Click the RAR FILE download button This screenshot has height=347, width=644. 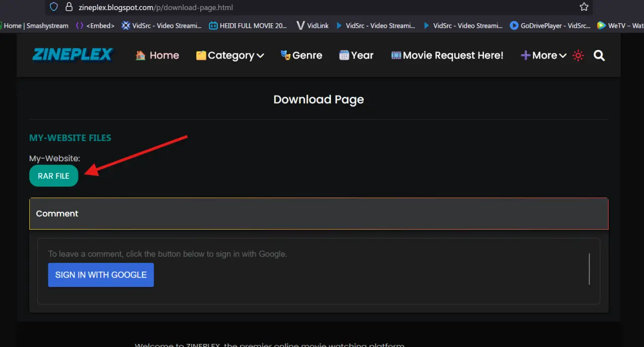click(54, 176)
